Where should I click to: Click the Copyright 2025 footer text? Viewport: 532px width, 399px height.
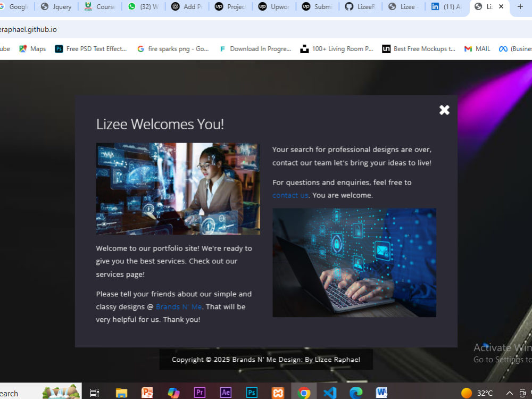point(266,360)
